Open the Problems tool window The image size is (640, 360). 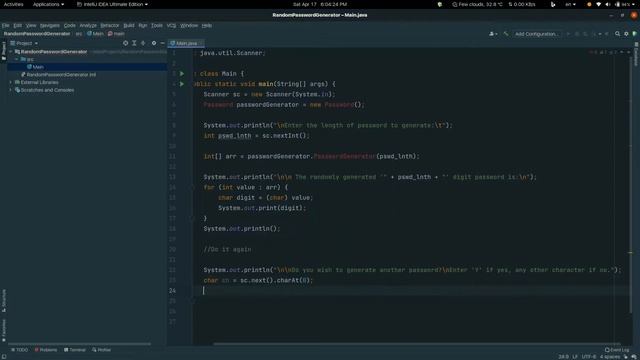click(x=46, y=350)
